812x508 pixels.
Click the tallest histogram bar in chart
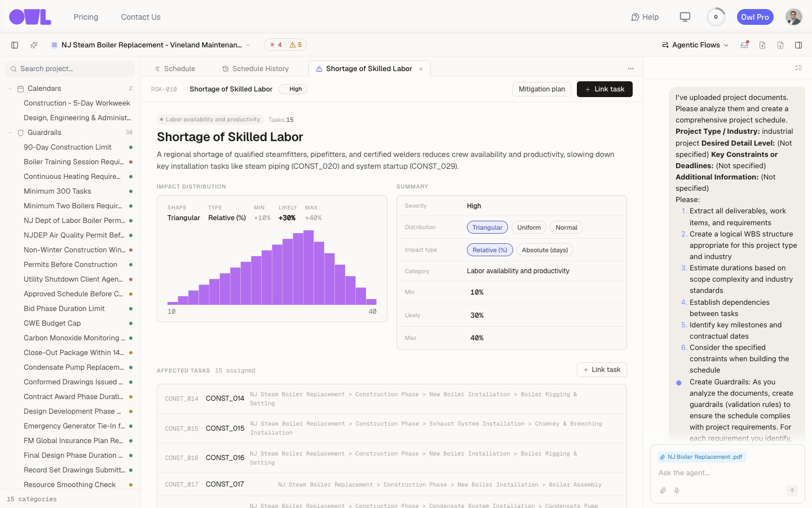click(308, 268)
